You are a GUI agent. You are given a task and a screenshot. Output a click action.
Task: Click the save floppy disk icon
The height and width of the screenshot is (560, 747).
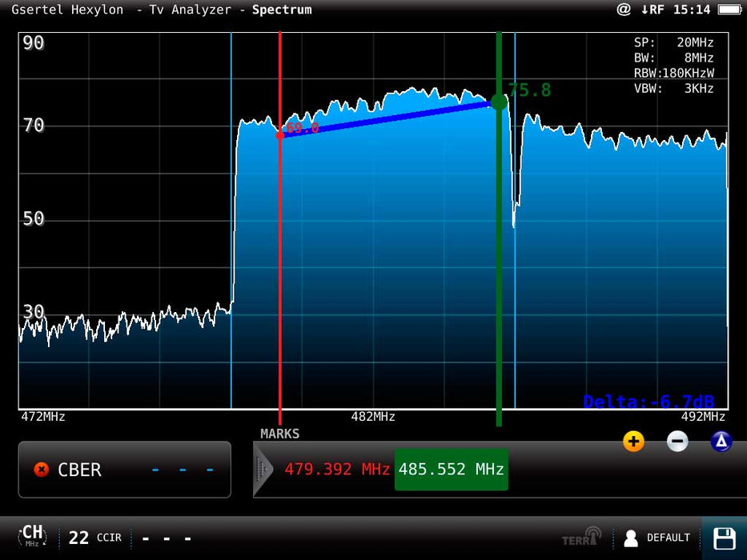(724, 538)
